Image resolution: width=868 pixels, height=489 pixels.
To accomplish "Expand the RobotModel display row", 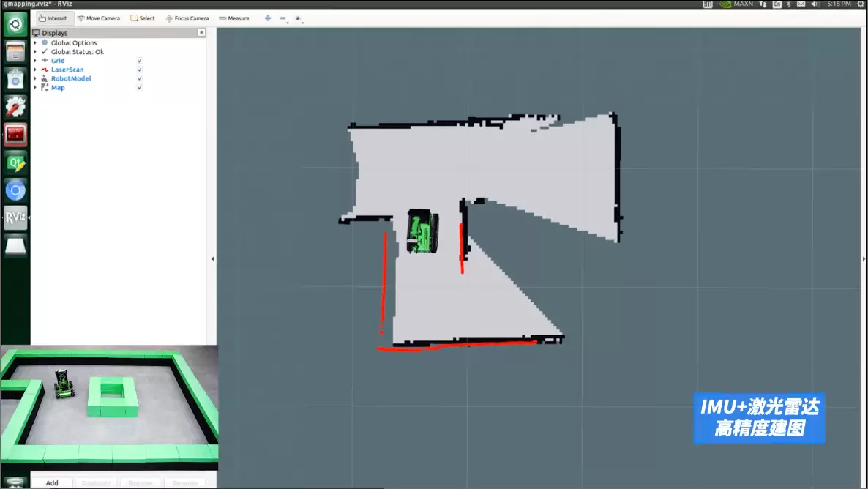I will pos(35,78).
